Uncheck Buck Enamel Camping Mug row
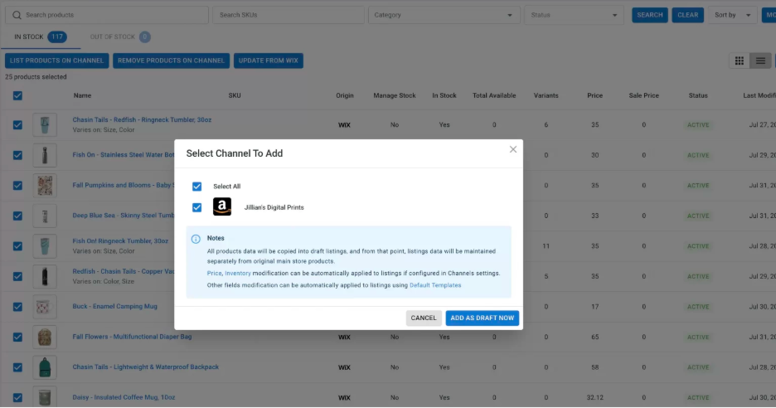The image size is (776, 408). click(x=17, y=306)
